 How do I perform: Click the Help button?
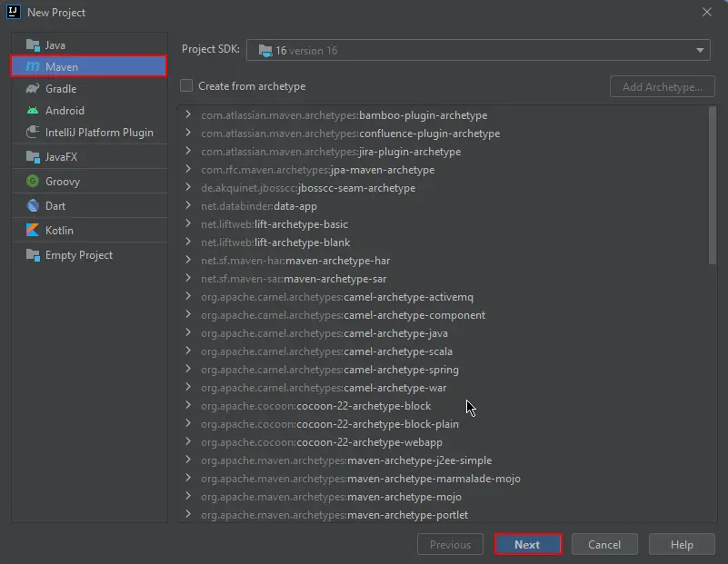tap(682, 543)
